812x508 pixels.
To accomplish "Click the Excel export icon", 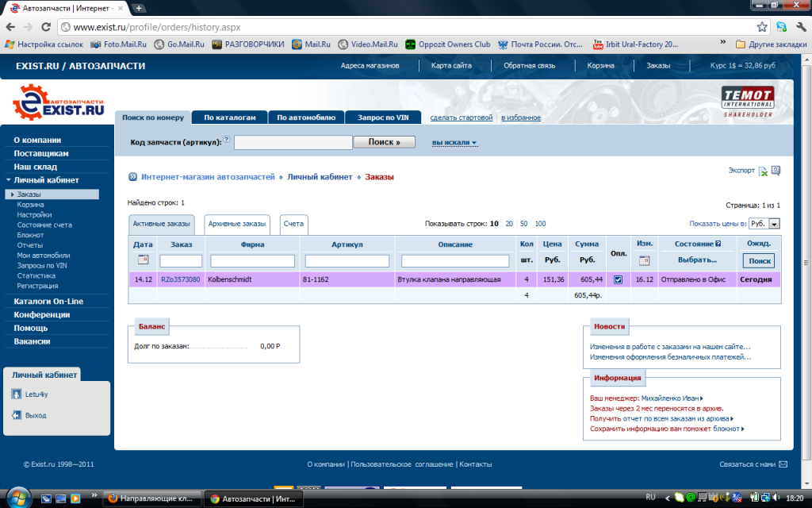I will tap(763, 171).
